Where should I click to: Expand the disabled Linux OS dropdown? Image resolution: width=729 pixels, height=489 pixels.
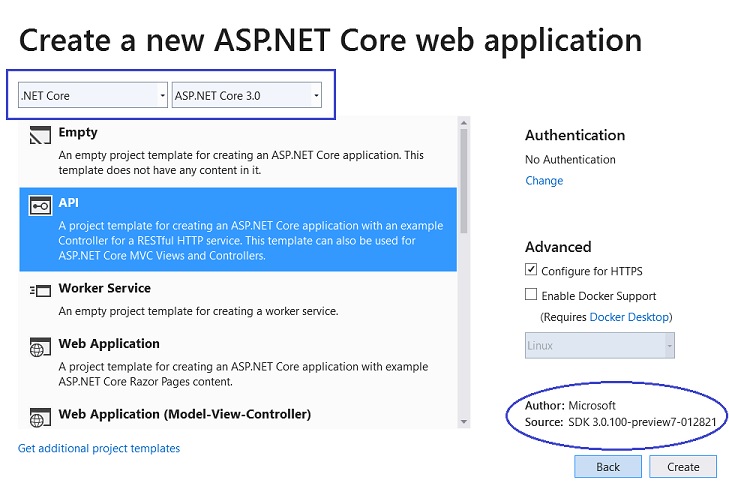(600, 345)
